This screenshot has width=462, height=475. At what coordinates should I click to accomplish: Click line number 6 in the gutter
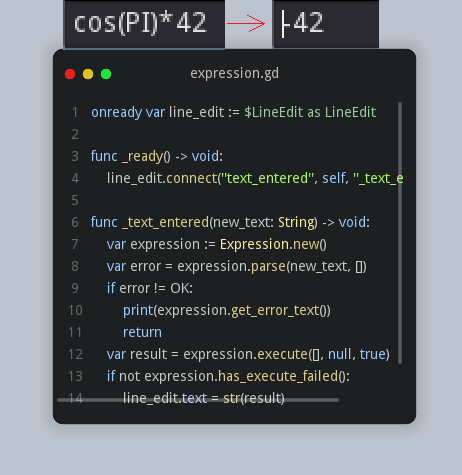point(75,223)
